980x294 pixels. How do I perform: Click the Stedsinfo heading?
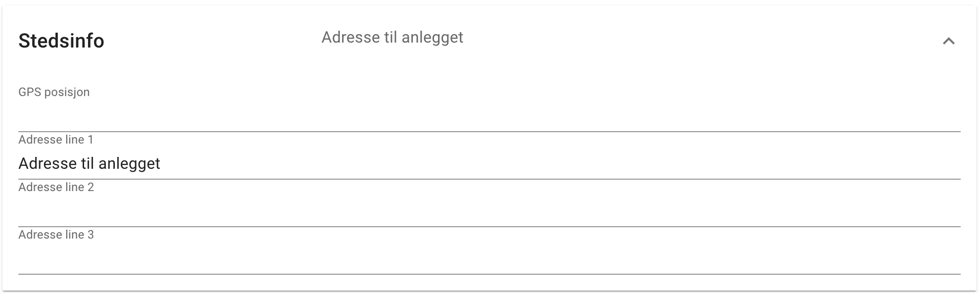(x=61, y=41)
